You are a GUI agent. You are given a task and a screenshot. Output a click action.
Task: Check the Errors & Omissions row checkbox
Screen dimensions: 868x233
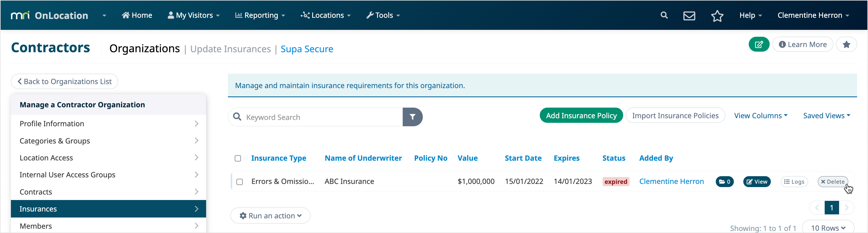click(240, 182)
